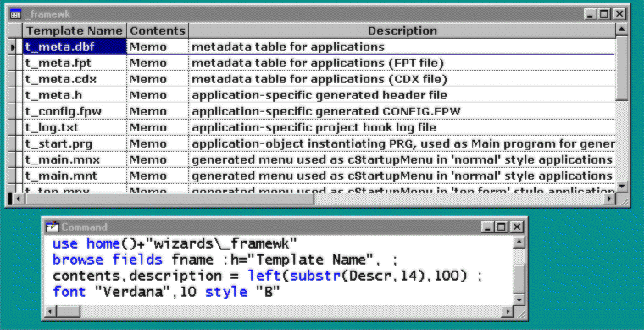The width and height of the screenshot is (644, 330).
Task: Click the browse window vertical scroll down arrow
Action: tap(622, 187)
